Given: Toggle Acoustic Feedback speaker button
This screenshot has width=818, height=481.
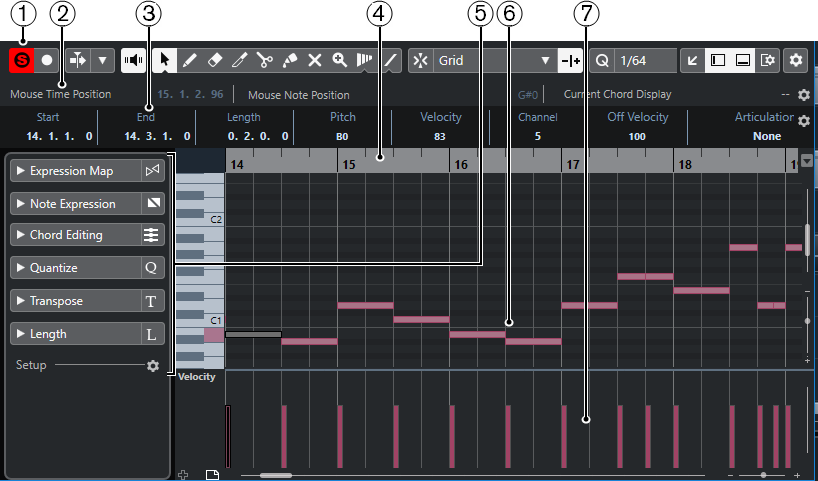Looking at the screenshot, I should pos(134,61).
